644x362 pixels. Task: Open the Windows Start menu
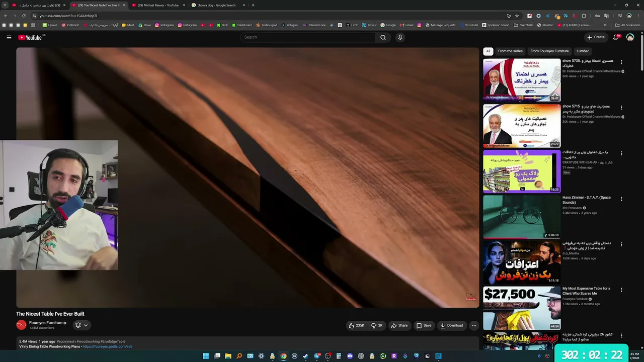click(x=206, y=356)
